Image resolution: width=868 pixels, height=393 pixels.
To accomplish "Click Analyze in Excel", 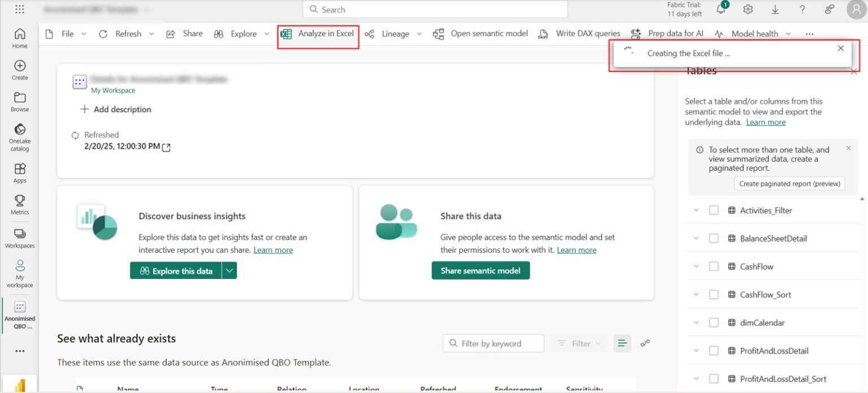I will 318,34.
